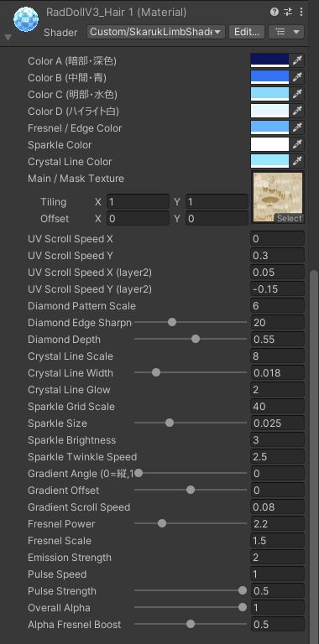Click the Diamond Edge Sharpness number field

(278, 322)
